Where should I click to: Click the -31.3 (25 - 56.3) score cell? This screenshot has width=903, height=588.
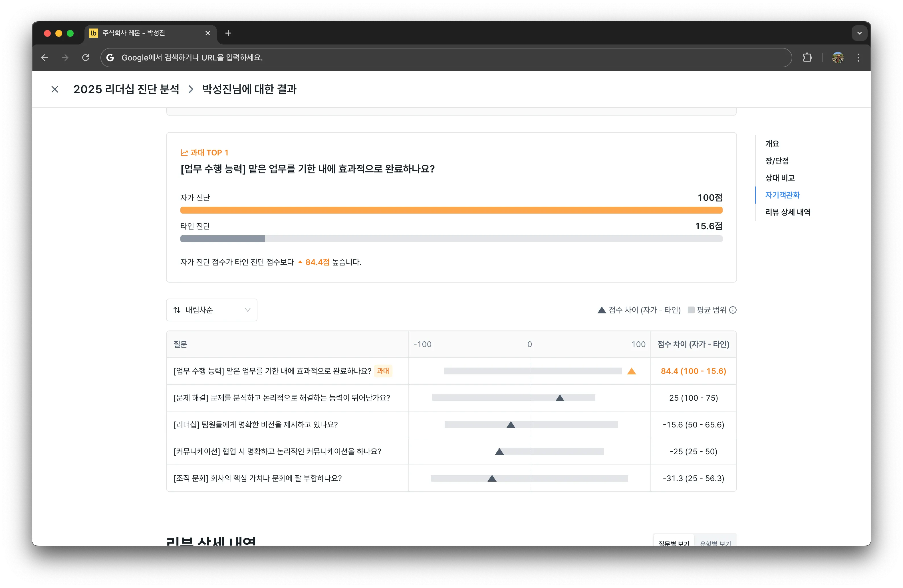(693, 478)
